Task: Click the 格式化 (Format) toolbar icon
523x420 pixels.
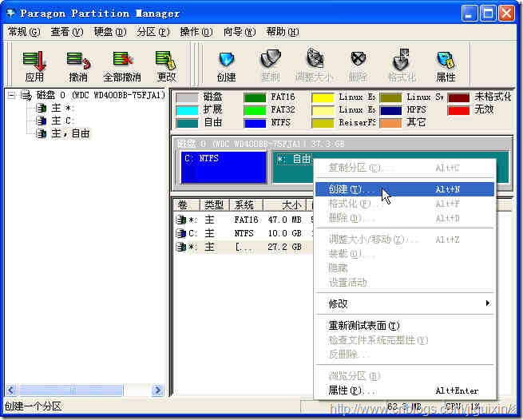Action: click(402, 59)
